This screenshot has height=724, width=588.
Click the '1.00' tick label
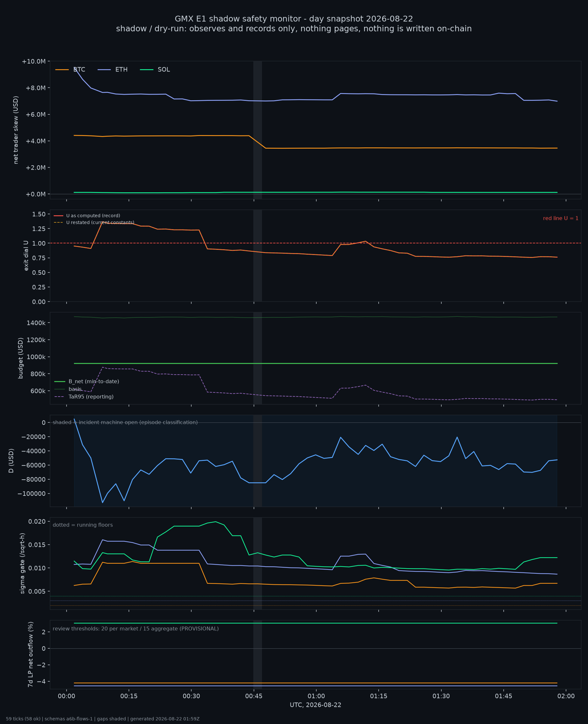tap(39, 244)
